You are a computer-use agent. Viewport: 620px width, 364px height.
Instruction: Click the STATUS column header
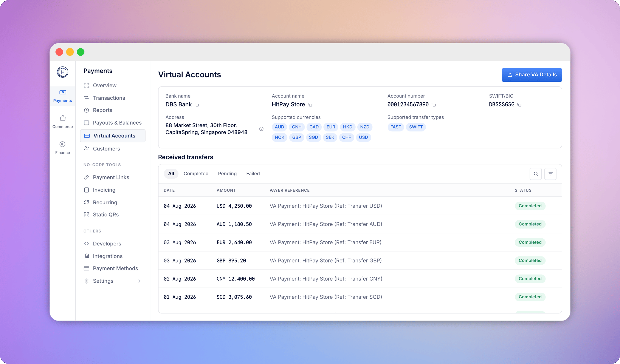[x=523, y=190]
